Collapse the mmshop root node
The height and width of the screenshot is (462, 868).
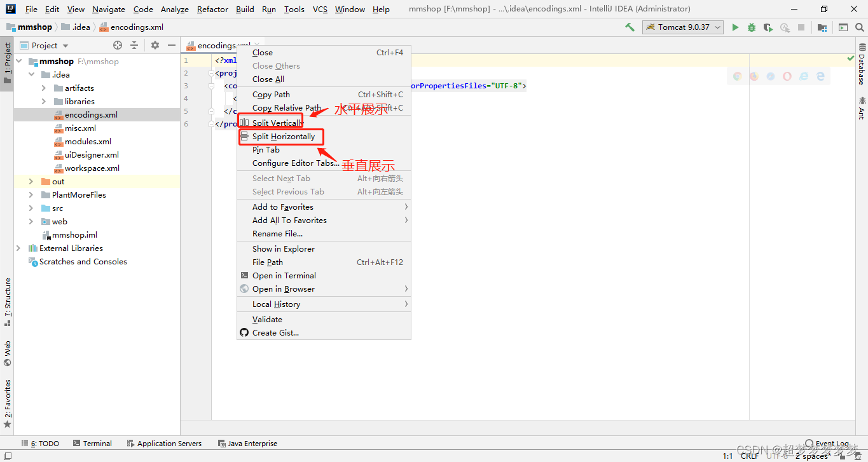click(19, 62)
